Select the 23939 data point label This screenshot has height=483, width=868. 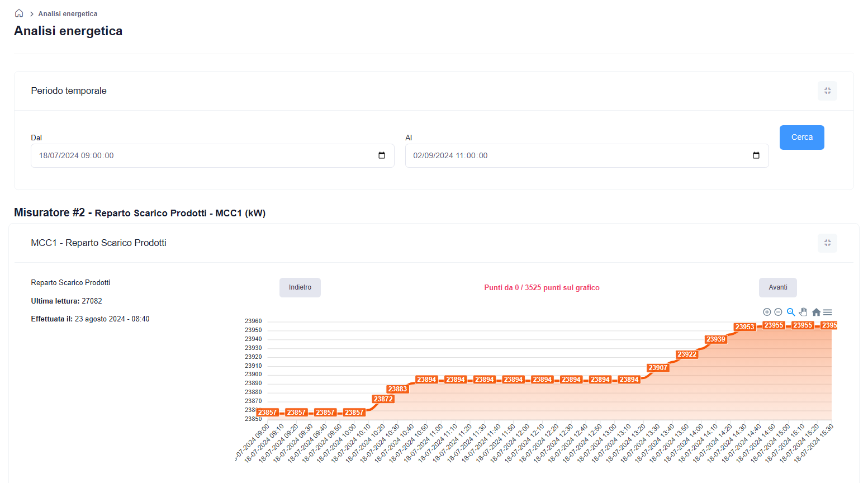(716, 339)
